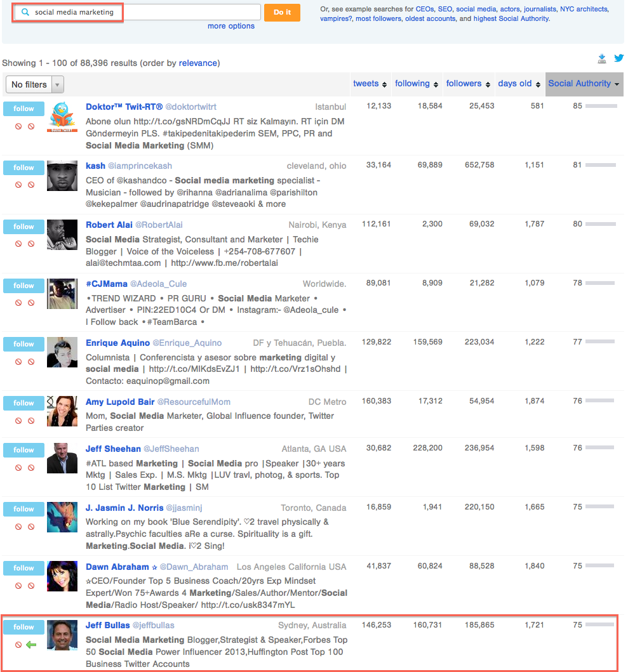Click the green arrow icon beside Jeff Bullas
This screenshot has height=672, width=628.
(x=31, y=645)
